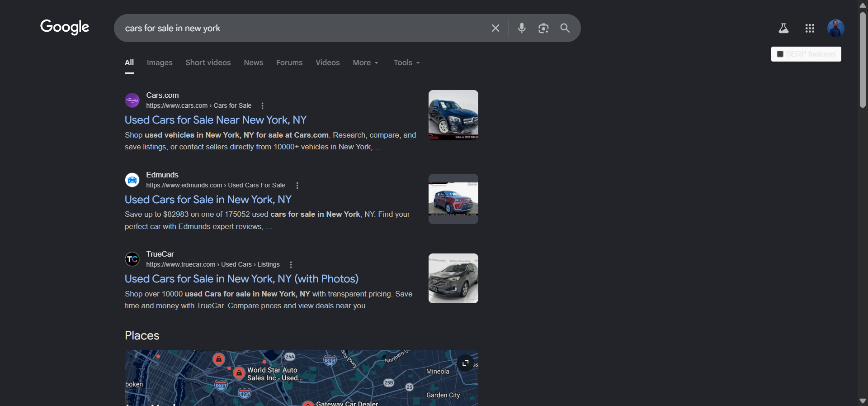
Task: Open the TrueCar gray SUV thumbnail
Action: click(x=453, y=278)
